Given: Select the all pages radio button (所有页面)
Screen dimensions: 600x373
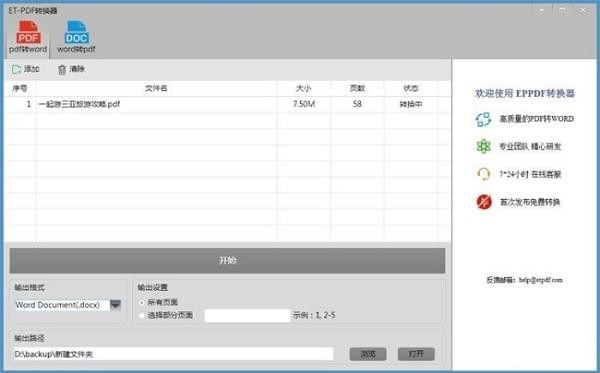Looking at the screenshot, I should point(142,303).
